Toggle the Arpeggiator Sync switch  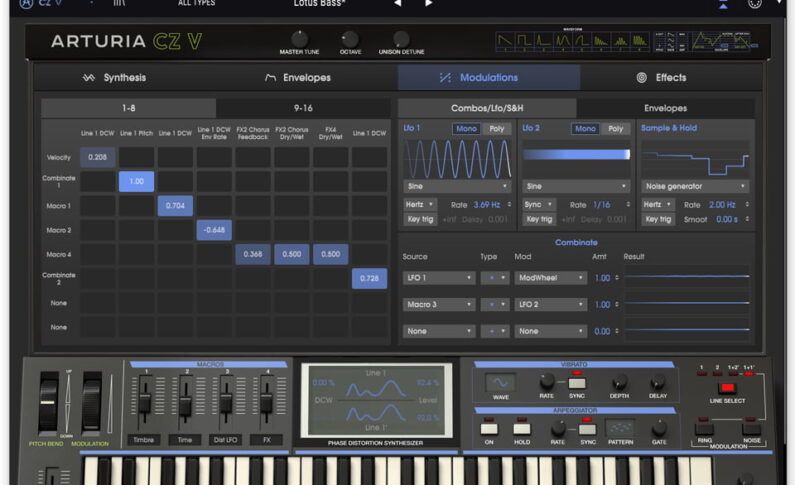(x=587, y=429)
